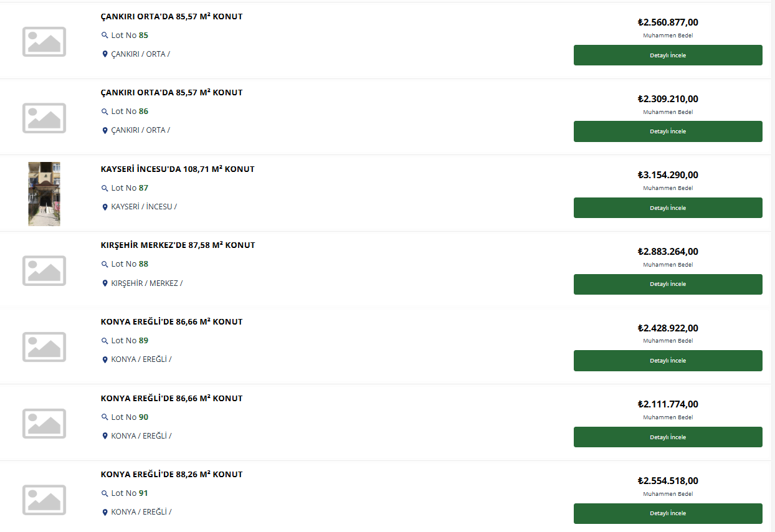775x532 pixels.
Task: Open the KIRŞEHİR MERKEZ'DE 87,58 M² KONUT title
Action: [x=178, y=245]
